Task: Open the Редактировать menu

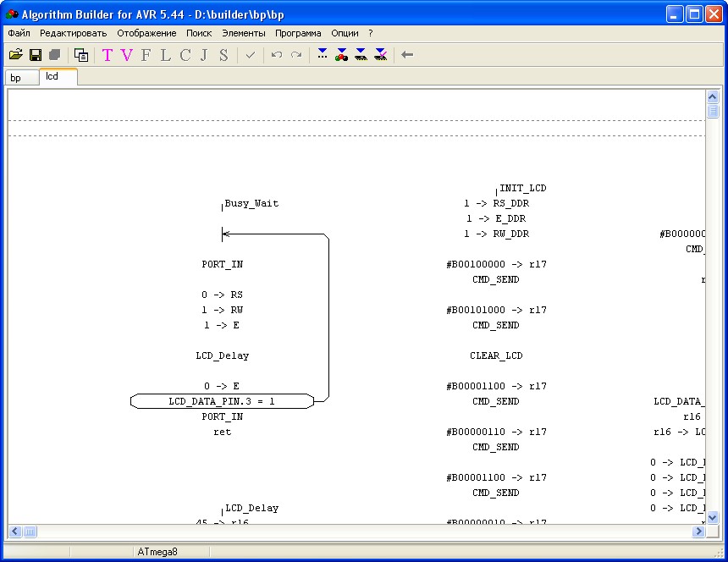Action: pos(74,33)
